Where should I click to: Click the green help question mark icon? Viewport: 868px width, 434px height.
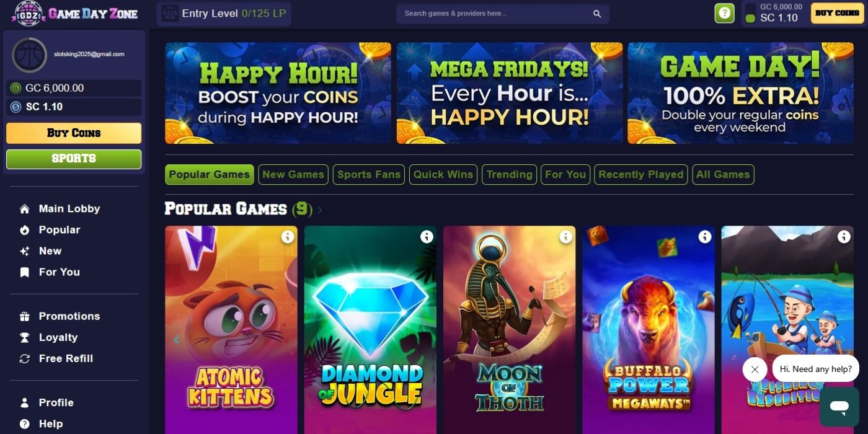click(x=724, y=13)
